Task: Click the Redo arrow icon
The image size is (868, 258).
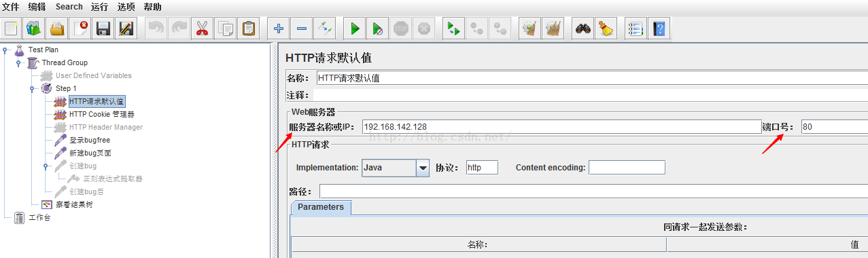Action: [179, 29]
